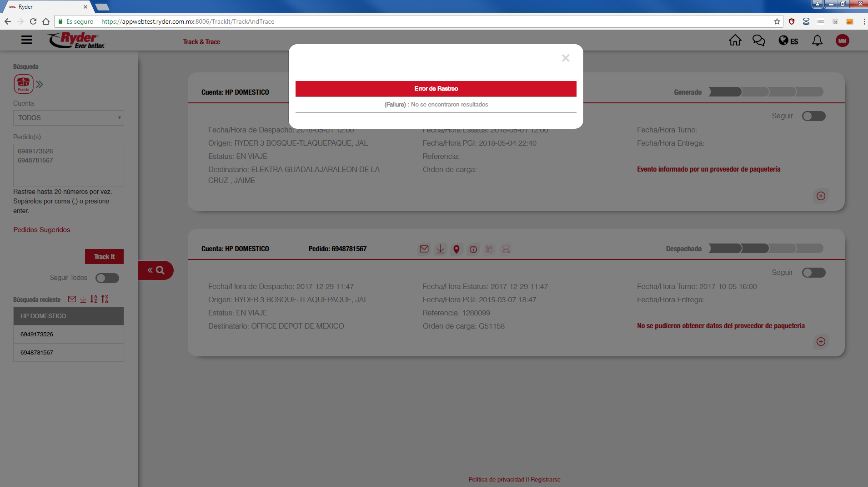This screenshot has width=868, height=487.
Task: Open the hamburger navigation menu
Action: [26, 40]
